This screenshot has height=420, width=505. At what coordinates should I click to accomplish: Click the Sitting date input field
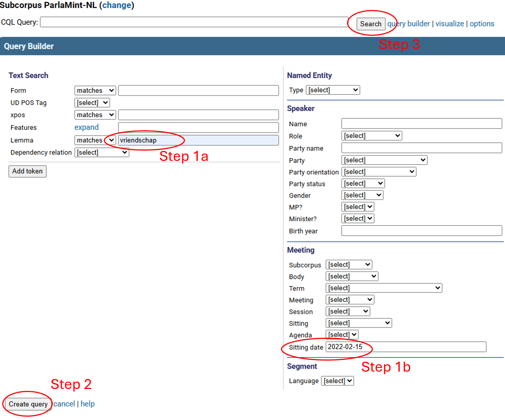click(405, 347)
